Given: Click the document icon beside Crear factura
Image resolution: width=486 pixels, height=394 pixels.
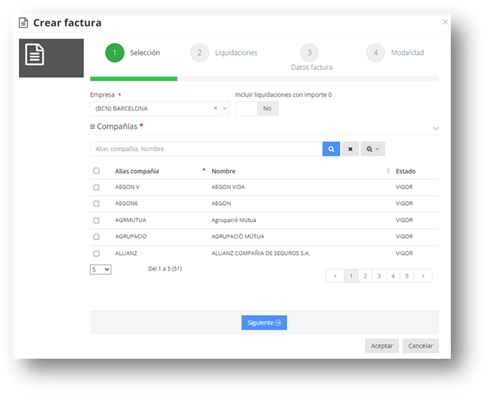Looking at the screenshot, I should click(23, 23).
